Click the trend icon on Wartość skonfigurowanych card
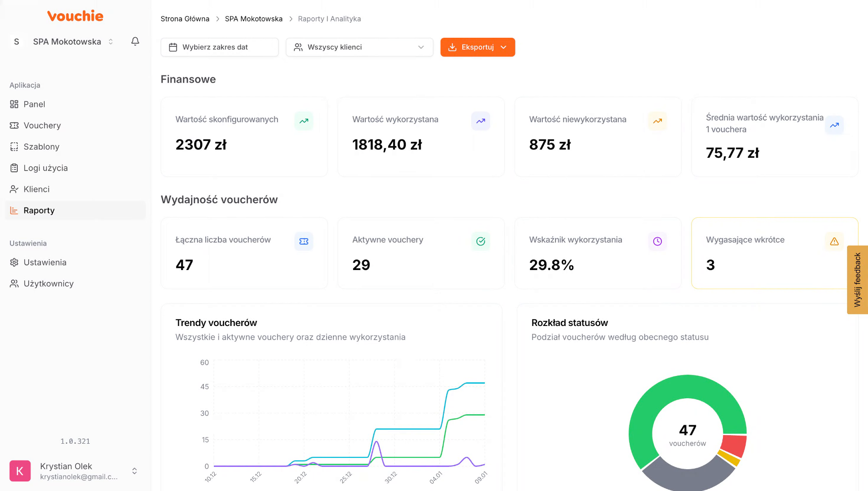 tap(303, 121)
